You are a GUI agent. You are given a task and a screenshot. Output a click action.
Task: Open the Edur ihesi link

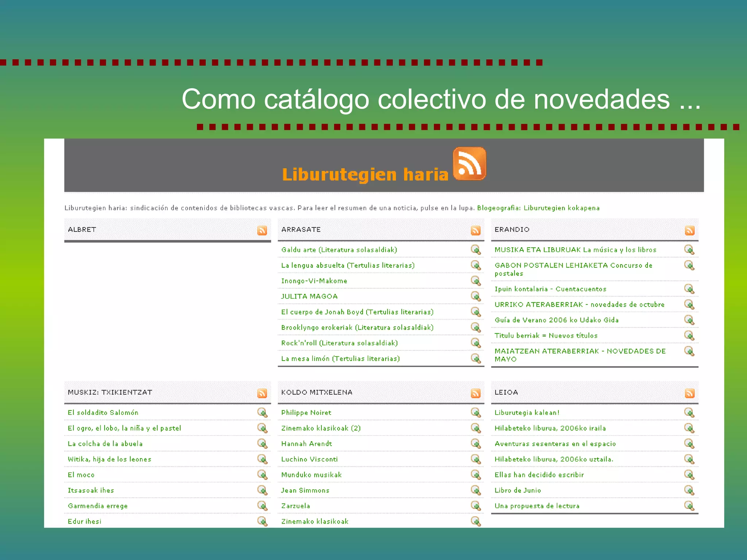[x=84, y=521]
